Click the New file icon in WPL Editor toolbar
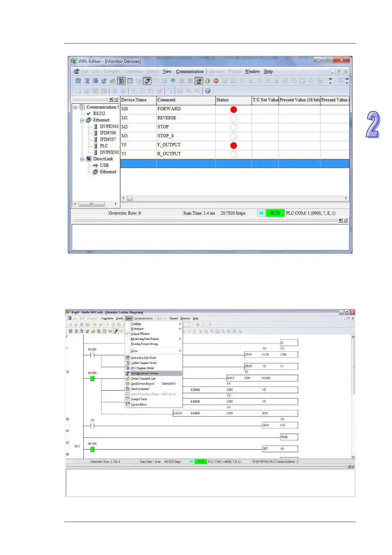The height and width of the screenshot is (555, 392). click(78, 91)
